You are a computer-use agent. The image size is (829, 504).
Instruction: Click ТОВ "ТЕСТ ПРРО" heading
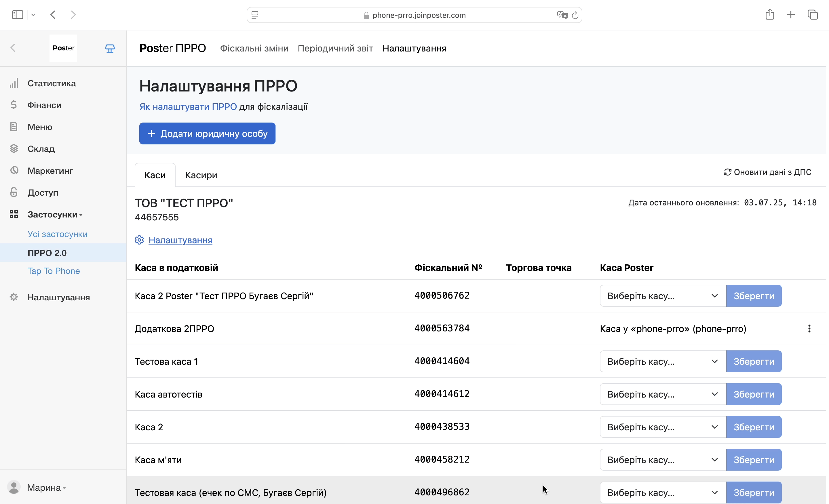pyautogui.click(x=184, y=203)
